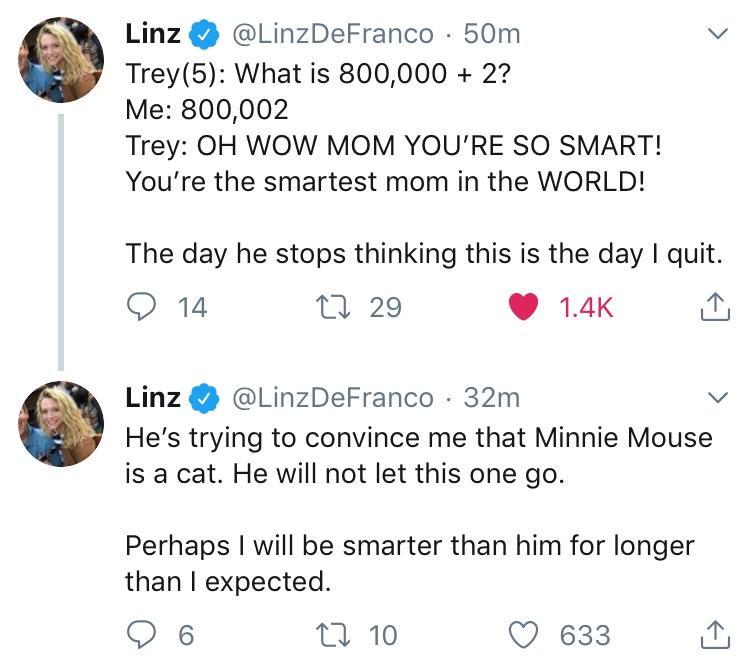Reply to the 800,000 + 2 tweet
The image size is (750, 669).
[141, 307]
